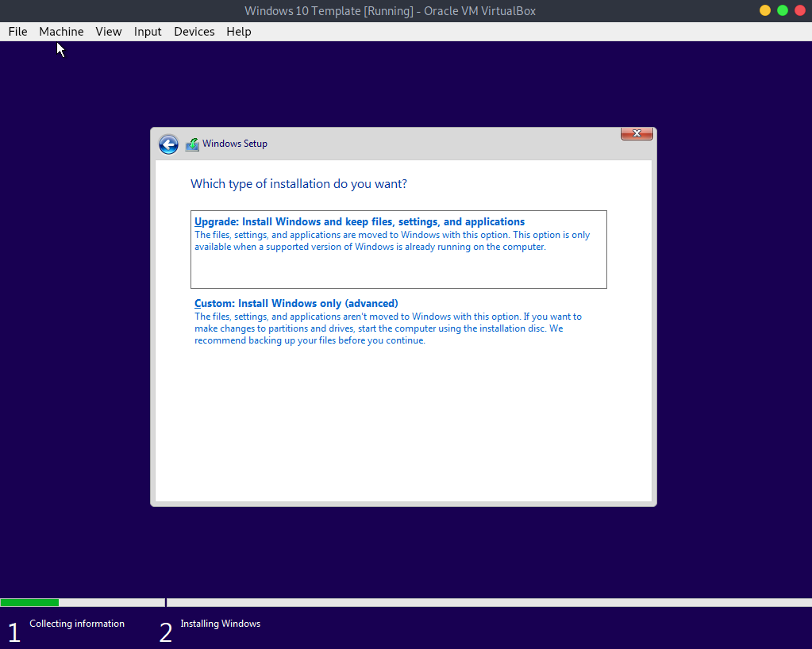
Task: Click the Custom option description text
Action: pos(388,328)
